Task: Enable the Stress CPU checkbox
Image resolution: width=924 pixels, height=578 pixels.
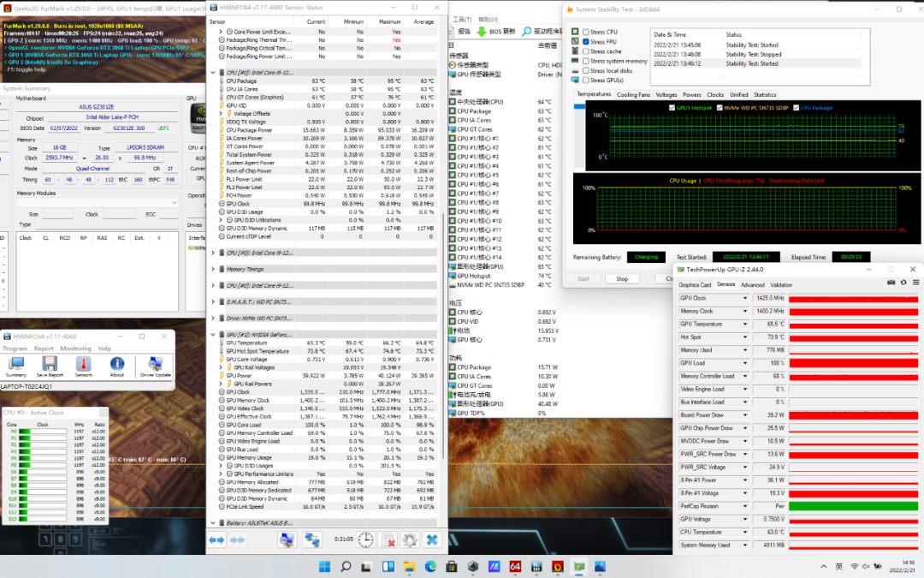Action: coord(586,32)
